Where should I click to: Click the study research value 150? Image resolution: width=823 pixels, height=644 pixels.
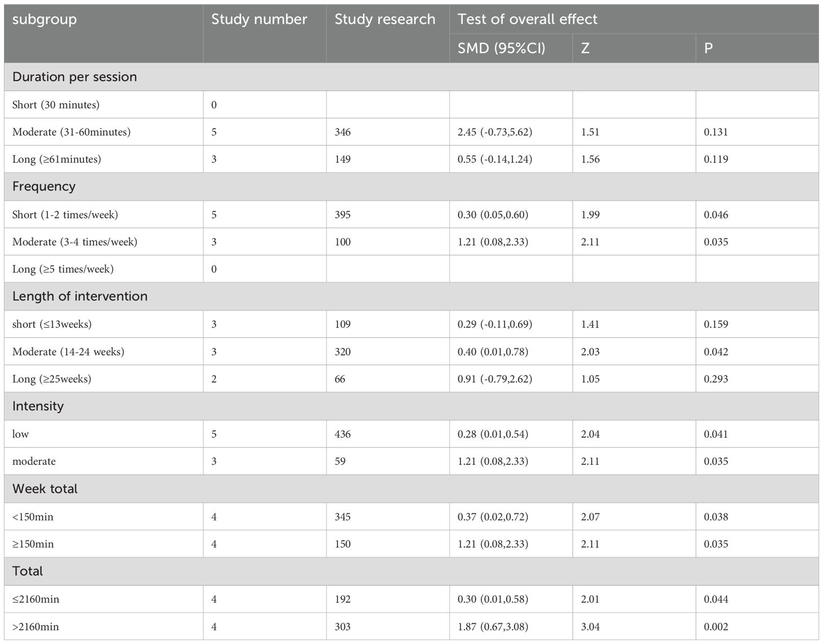coord(343,544)
